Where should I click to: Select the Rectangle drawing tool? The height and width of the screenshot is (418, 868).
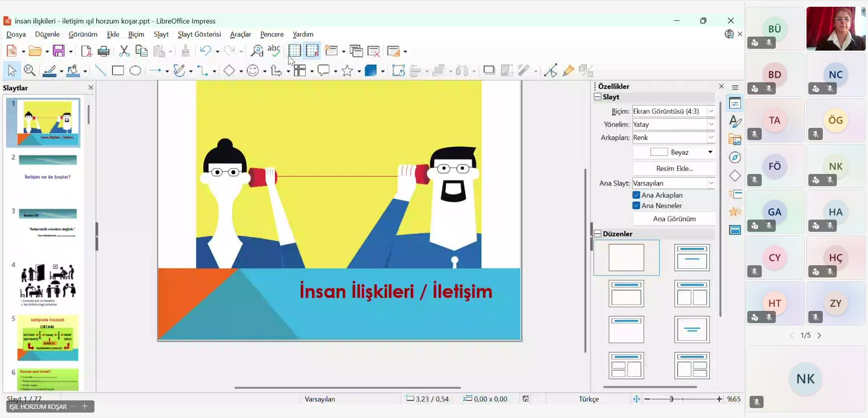(x=118, y=71)
